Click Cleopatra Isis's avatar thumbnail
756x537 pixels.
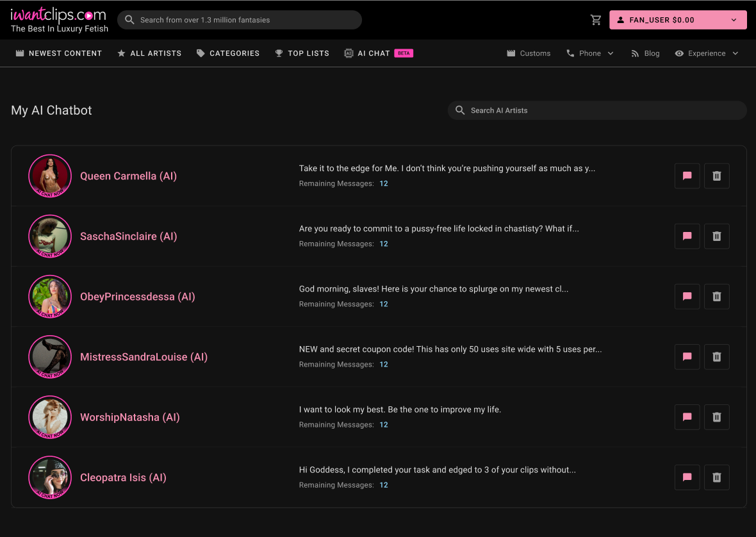[50, 477]
